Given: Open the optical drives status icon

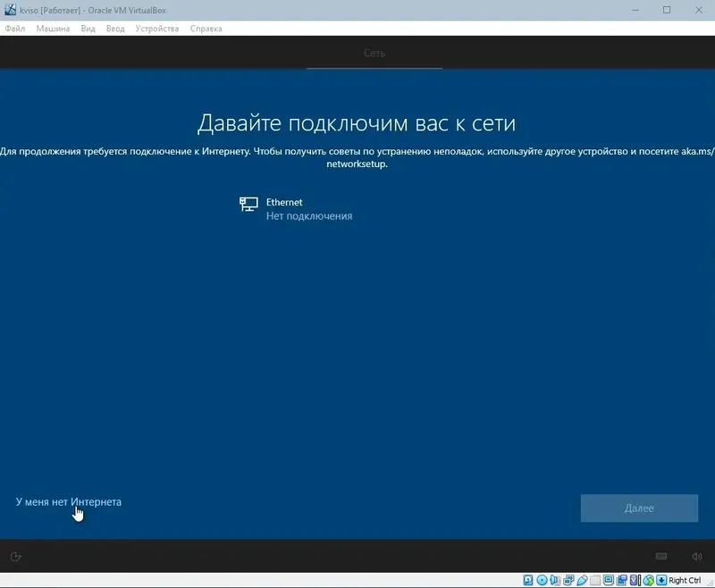Looking at the screenshot, I should coord(541,580).
